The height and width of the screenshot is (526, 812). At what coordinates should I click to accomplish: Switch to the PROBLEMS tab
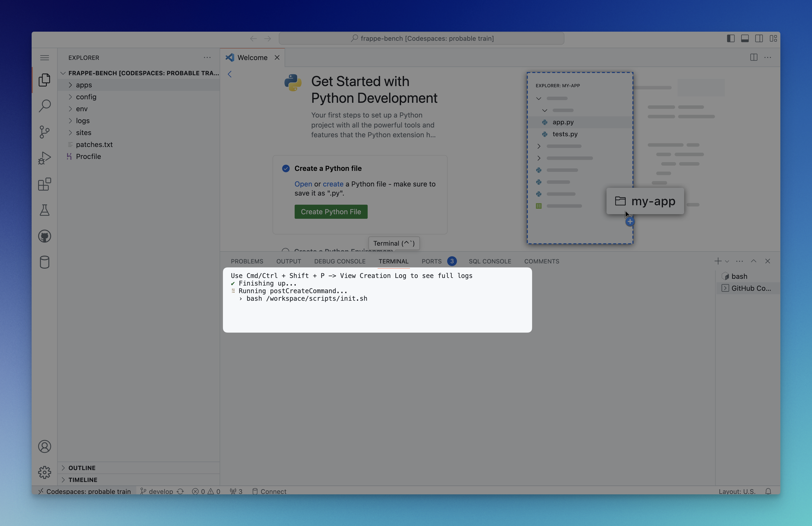tap(247, 261)
